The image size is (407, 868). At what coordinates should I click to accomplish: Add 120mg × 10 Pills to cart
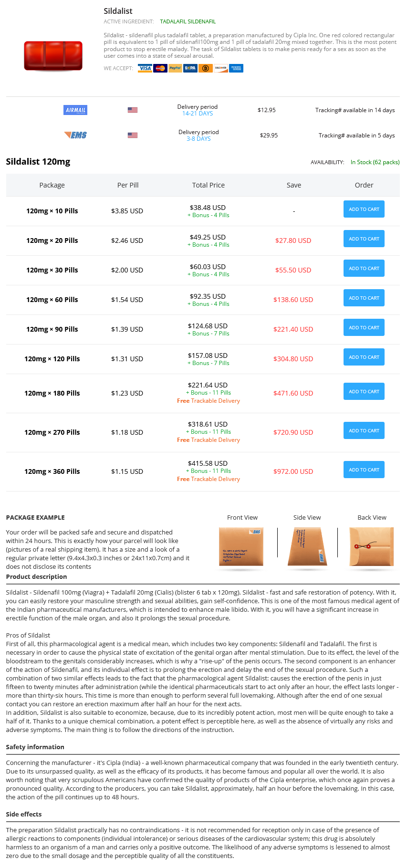pos(364,209)
